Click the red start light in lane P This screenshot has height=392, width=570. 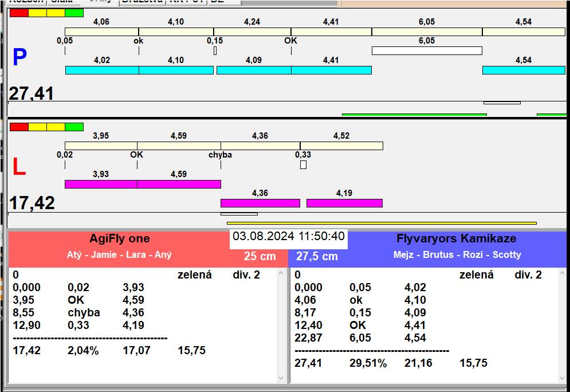(19, 13)
